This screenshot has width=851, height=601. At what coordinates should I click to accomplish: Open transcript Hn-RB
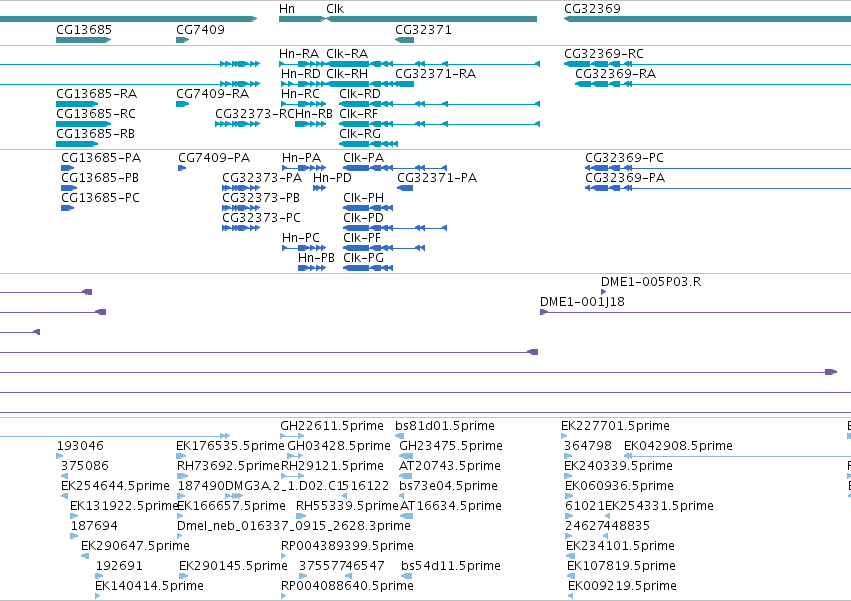point(314,113)
